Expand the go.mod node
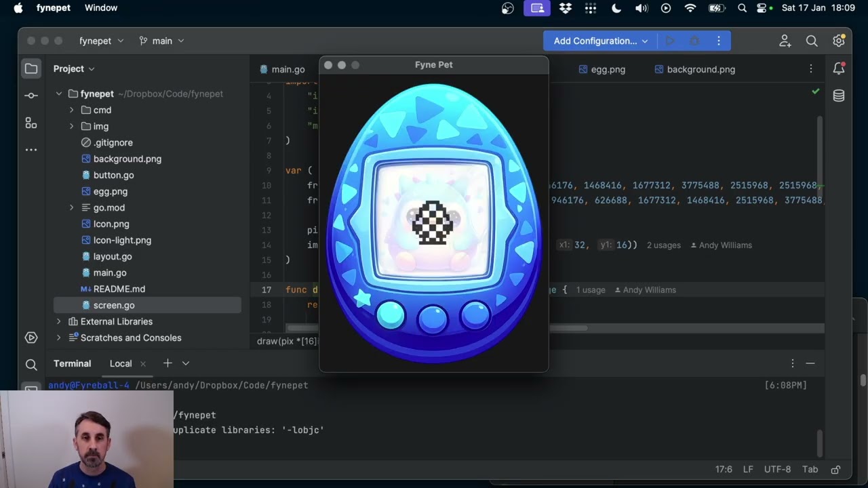Viewport: 868px width, 488px height. pyautogui.click(x=71, y=207)
